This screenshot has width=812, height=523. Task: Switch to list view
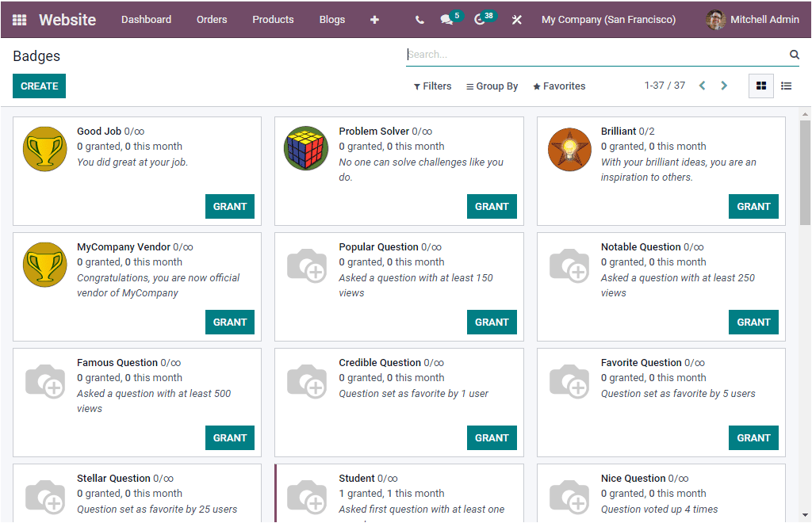click(786, 86)
